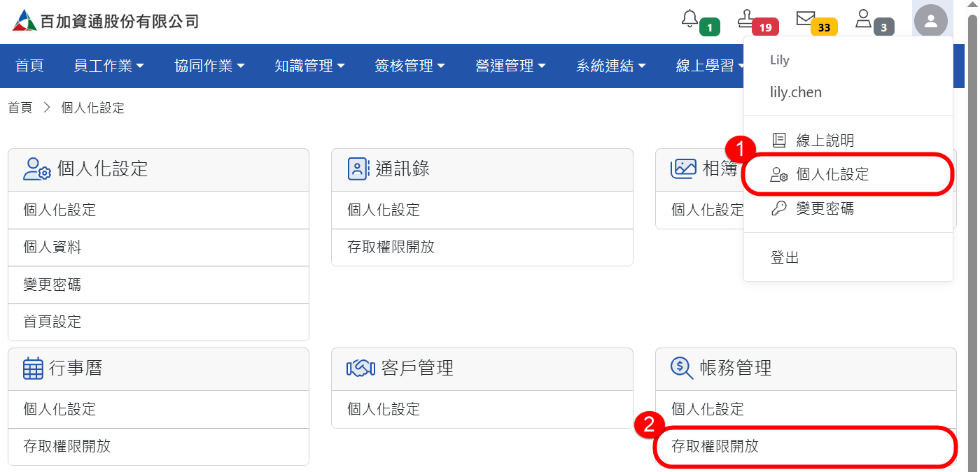Select 線上說明 in the user menu
This screenshot has height=472, width=980.
pyautogui.click(x=848, y=141)
